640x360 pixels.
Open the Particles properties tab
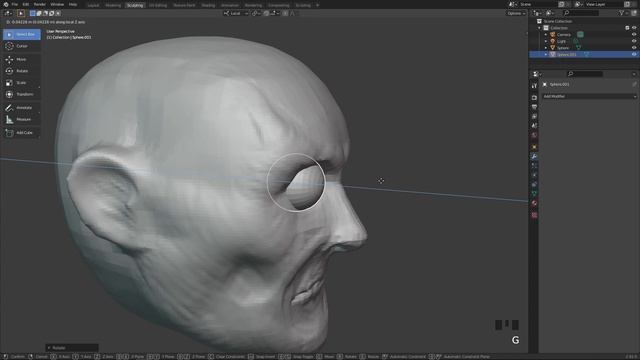click(x=534, y=166)
